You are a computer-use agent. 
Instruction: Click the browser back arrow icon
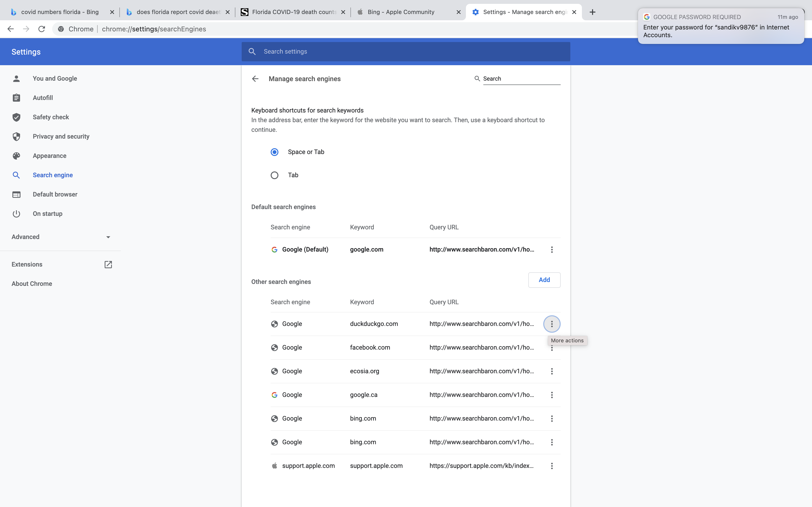(x=11, y=29)
